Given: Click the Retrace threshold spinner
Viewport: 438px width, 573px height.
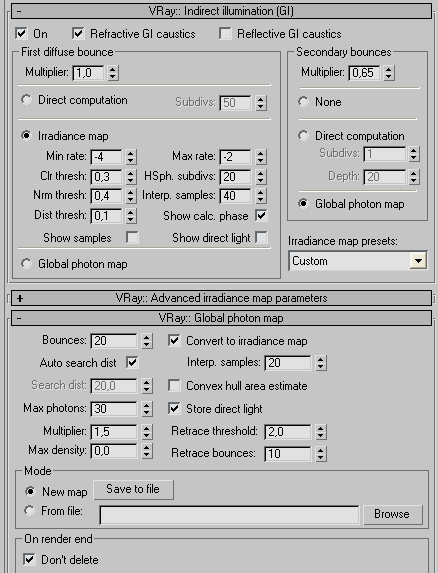Looking at the screenshot, I should point(320,432).
